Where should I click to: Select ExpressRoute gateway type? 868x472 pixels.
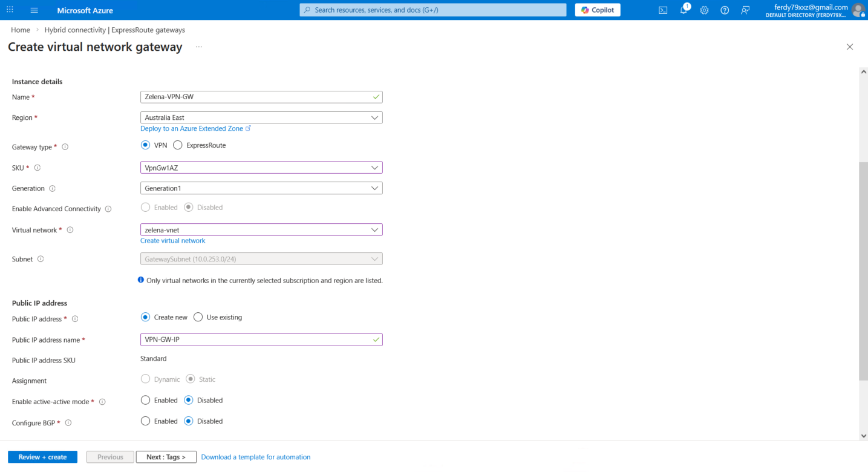(x=178, y=145)
